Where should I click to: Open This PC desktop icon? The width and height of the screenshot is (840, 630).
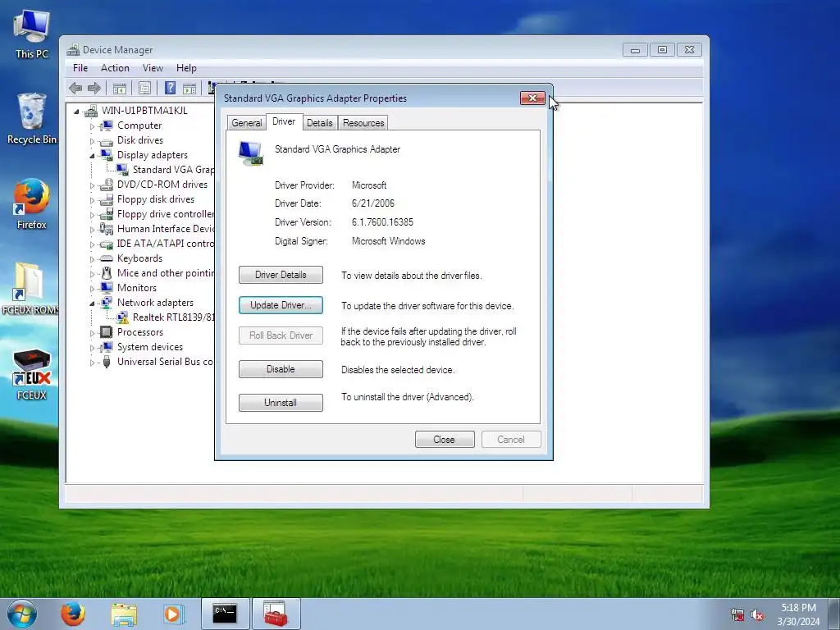(x=32, y=34)
